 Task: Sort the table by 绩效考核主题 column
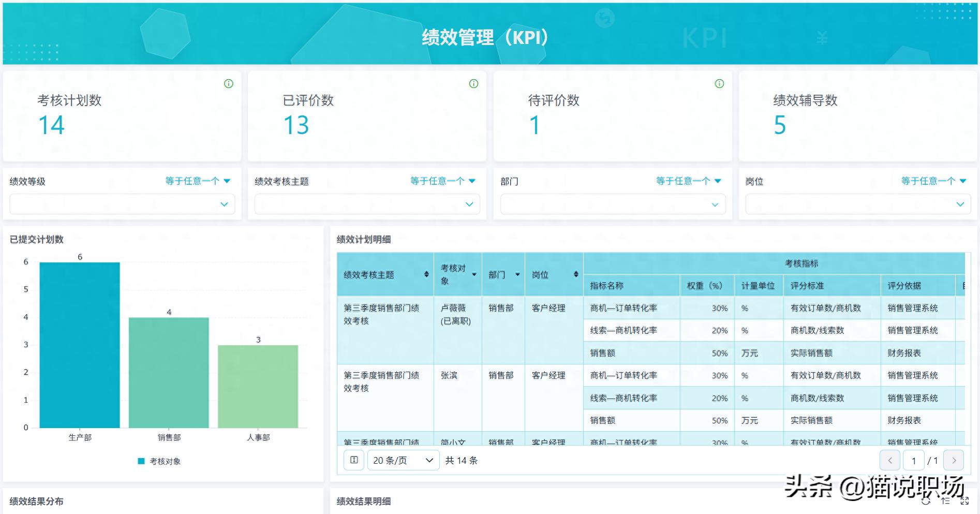click(x=425, y=275)
